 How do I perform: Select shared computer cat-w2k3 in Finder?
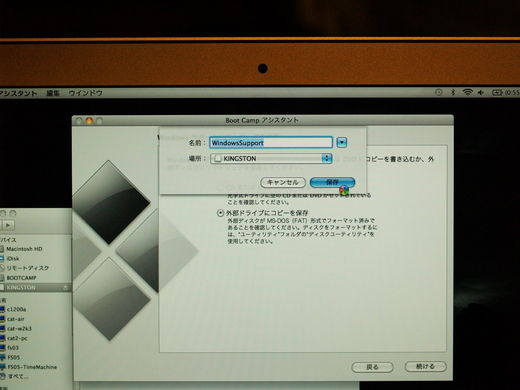pyautogui.click(x=19, y=329)
